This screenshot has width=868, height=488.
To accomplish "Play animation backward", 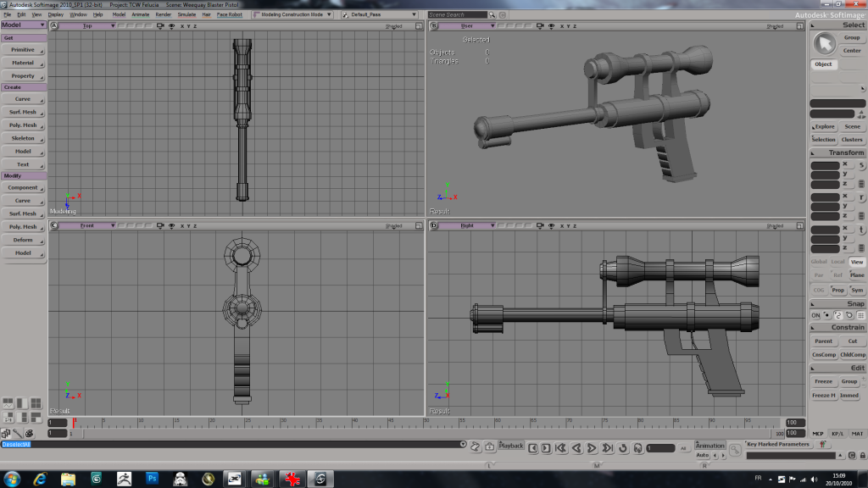I will point(576,448).
